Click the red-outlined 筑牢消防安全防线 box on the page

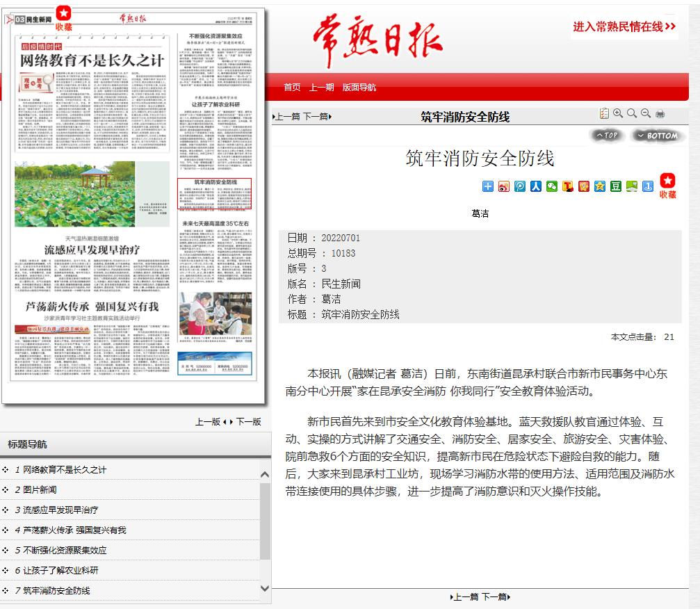(215, 194)
